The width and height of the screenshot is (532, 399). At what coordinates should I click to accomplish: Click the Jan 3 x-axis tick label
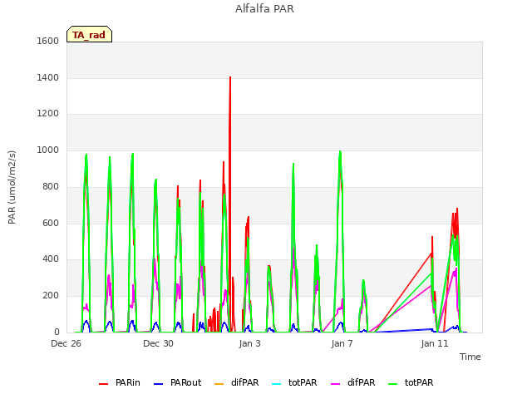(250, 343)
